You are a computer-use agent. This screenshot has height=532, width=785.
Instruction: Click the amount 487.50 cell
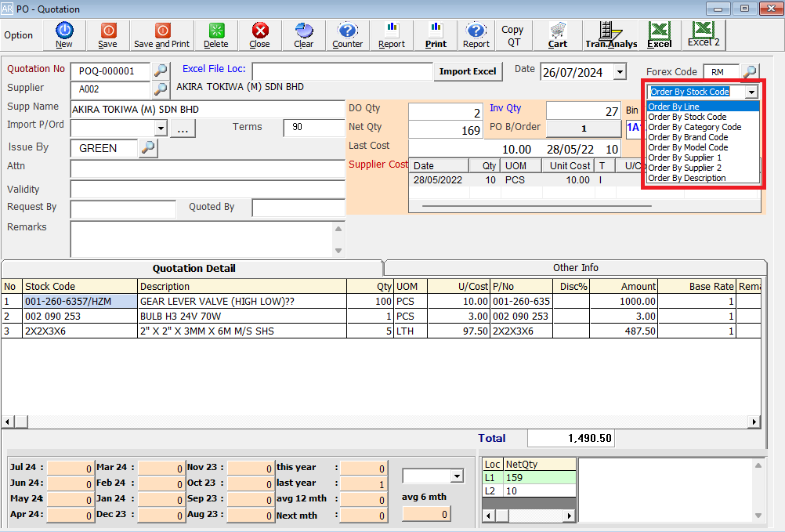tap(624, 331)
